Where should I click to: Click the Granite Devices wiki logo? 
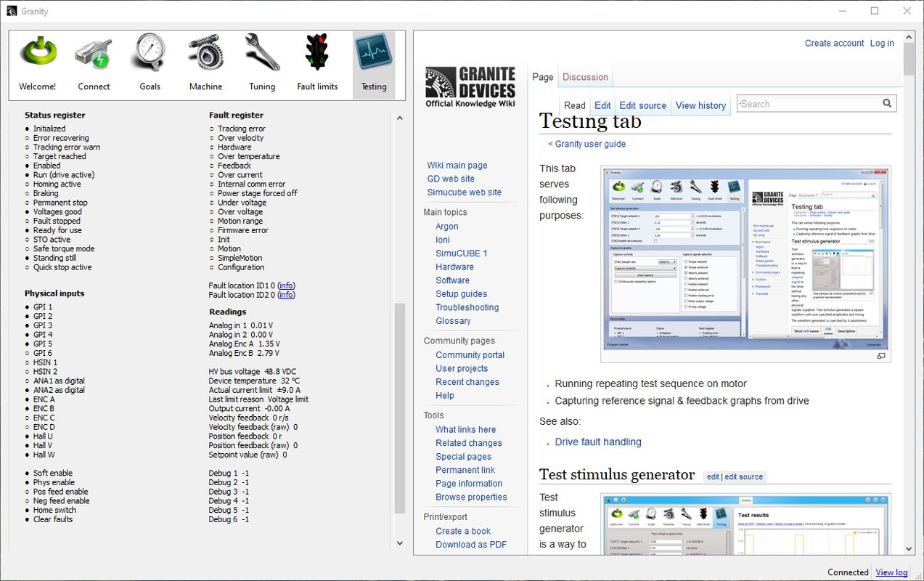coord(470,87)
